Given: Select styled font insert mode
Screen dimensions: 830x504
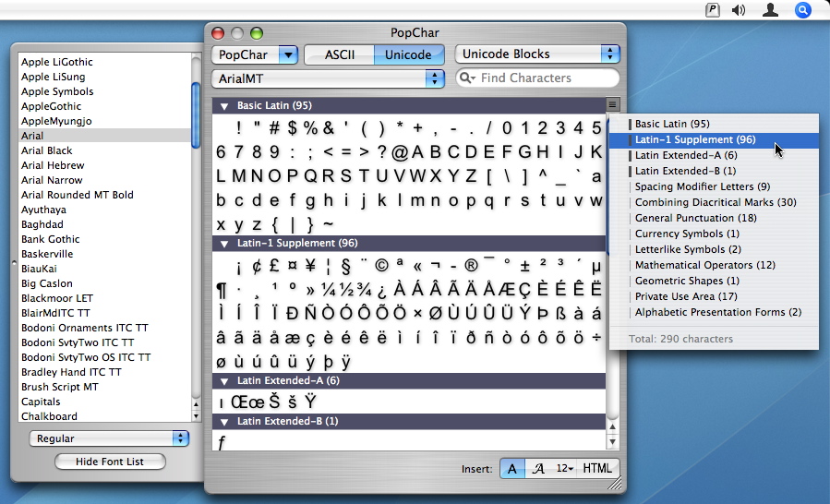Looking at the screenshot, I should [x=538, y=469].
